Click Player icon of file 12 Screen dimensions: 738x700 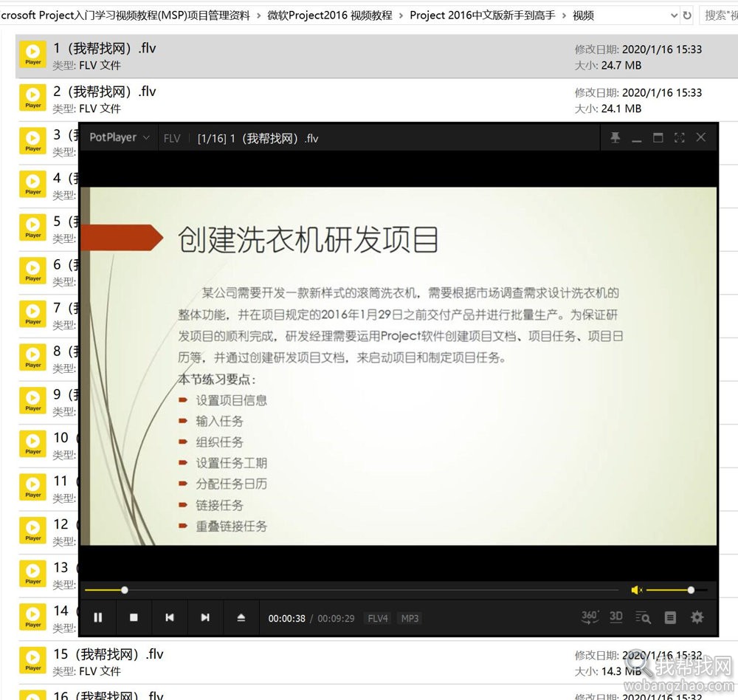33,530
